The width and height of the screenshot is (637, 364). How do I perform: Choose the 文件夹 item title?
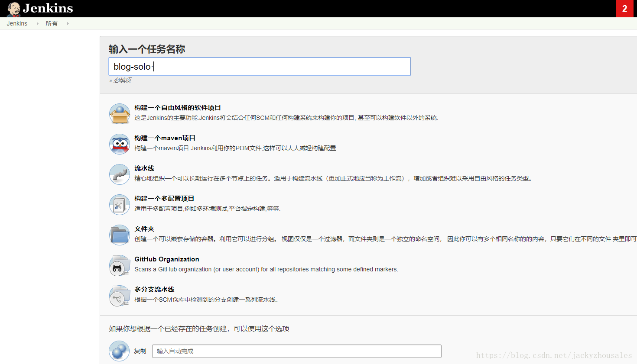(144, 229)
